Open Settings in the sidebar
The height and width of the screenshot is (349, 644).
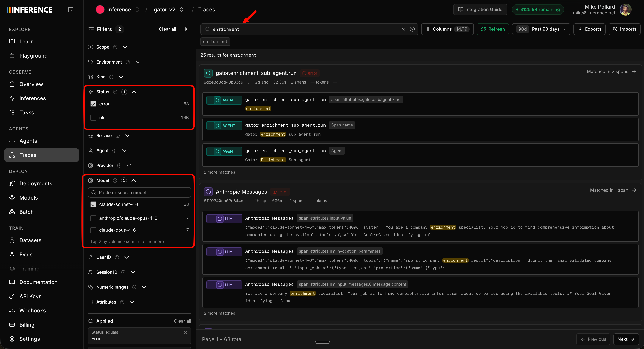pyautogui.click(x=41, y=339)
